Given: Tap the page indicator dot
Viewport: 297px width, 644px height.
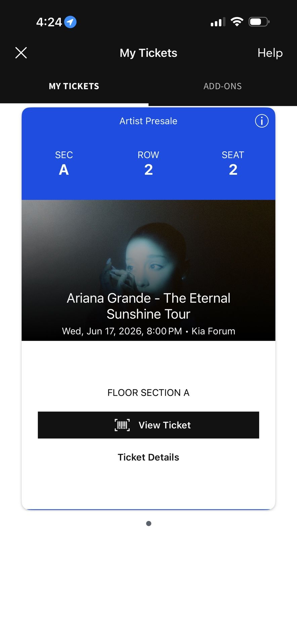Looking at the screenshot, I should tap(148, 524).
